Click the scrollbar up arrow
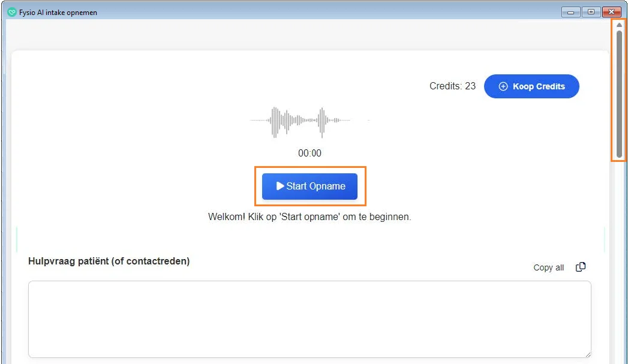This screenshot has width=628, height=364. (x=619, y=25)
